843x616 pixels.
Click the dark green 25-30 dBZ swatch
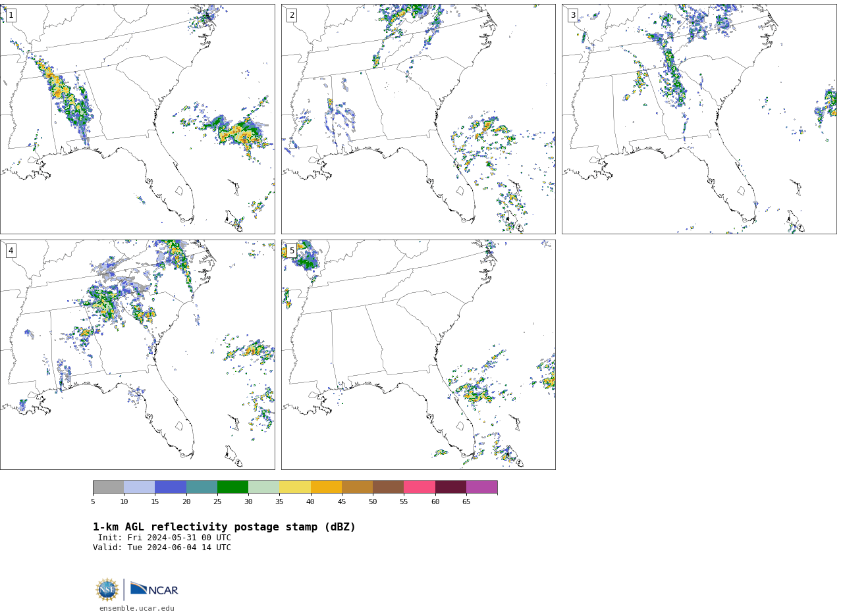pos(232,487)
